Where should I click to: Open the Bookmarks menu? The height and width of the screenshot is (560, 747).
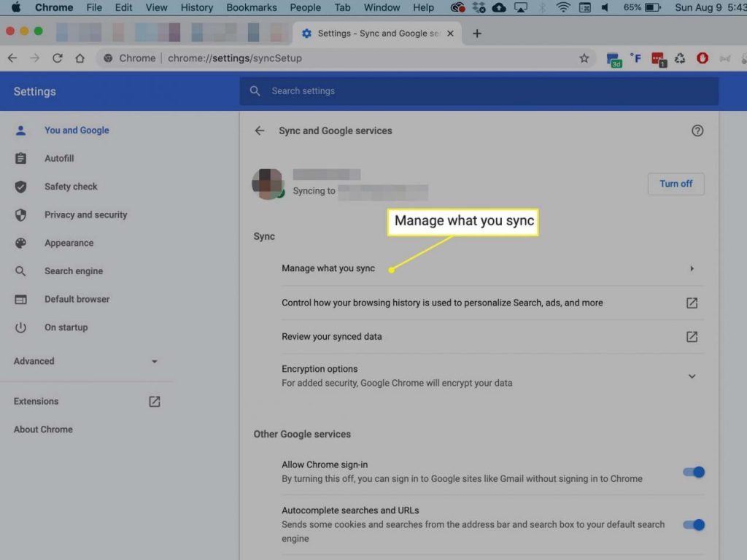pyautogui.click(x=252, y=7)
